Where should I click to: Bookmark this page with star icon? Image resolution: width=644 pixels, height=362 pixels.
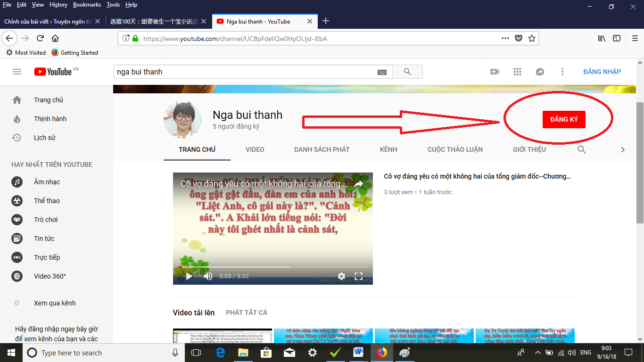[532, 39]
